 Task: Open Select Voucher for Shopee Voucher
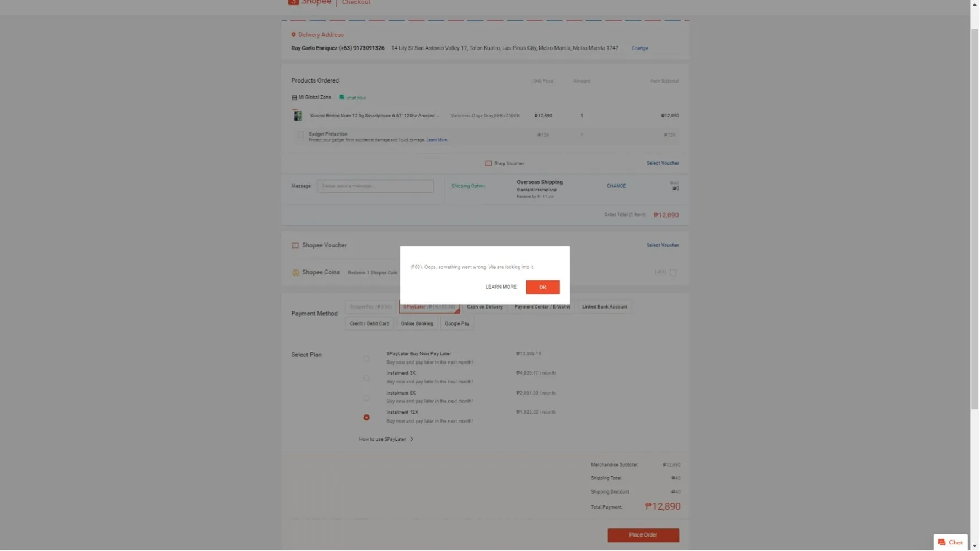coord(662,245)
